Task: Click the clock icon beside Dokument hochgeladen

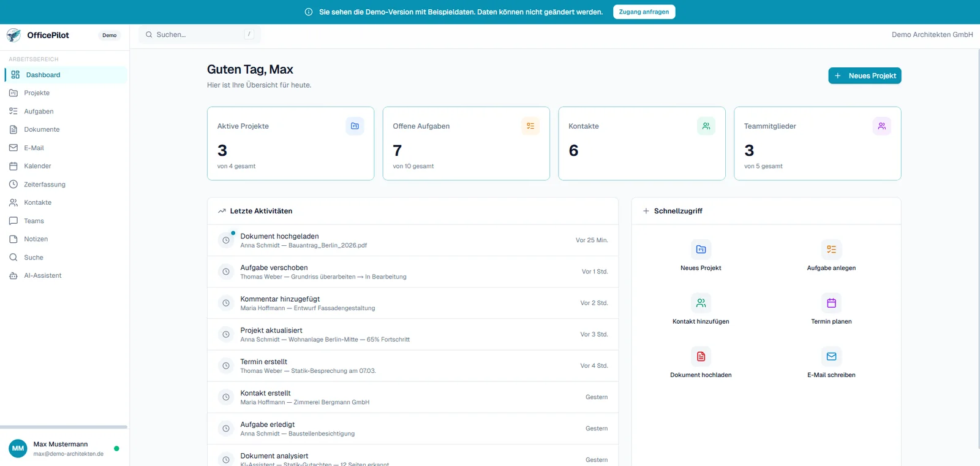Action: pos(226,240)
